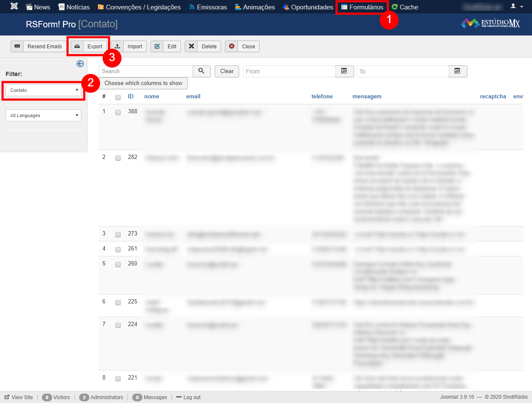
Task: Click the Edit pencil icon
Action: tap(157, 47)
